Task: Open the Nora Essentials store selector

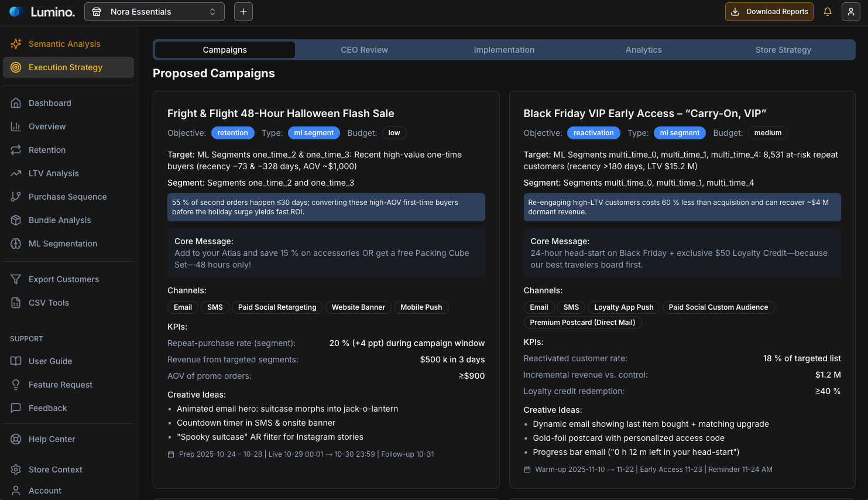Action: 154,11
